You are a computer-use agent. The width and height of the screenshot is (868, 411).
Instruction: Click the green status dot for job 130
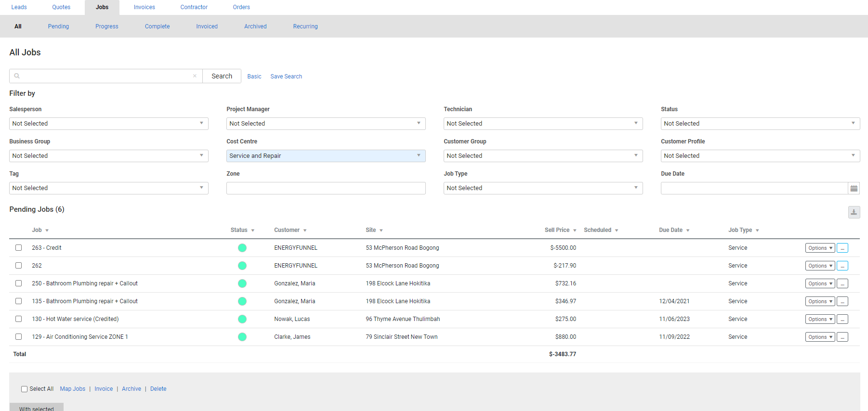[x=242, y=319]
